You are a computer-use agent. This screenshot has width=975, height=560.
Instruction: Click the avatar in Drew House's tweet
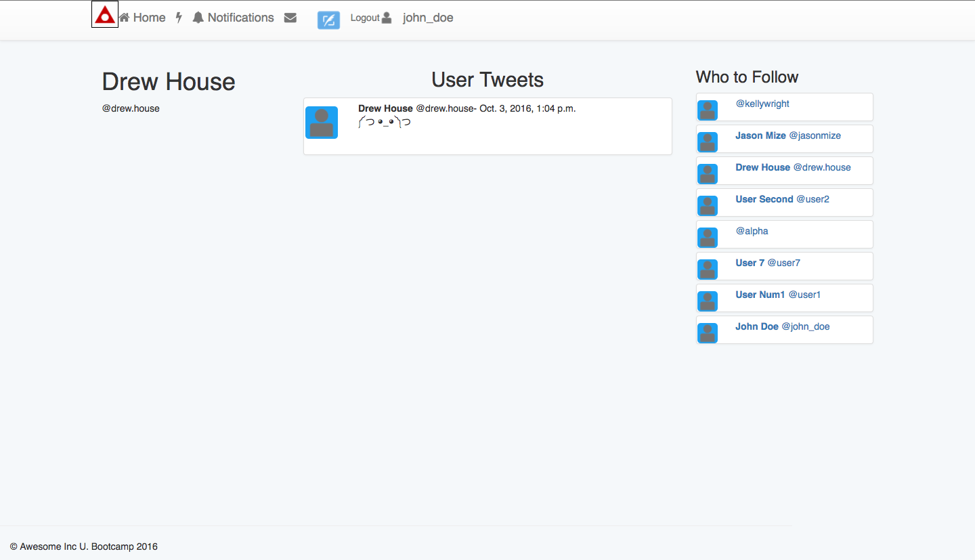click(x=322, y=123)
